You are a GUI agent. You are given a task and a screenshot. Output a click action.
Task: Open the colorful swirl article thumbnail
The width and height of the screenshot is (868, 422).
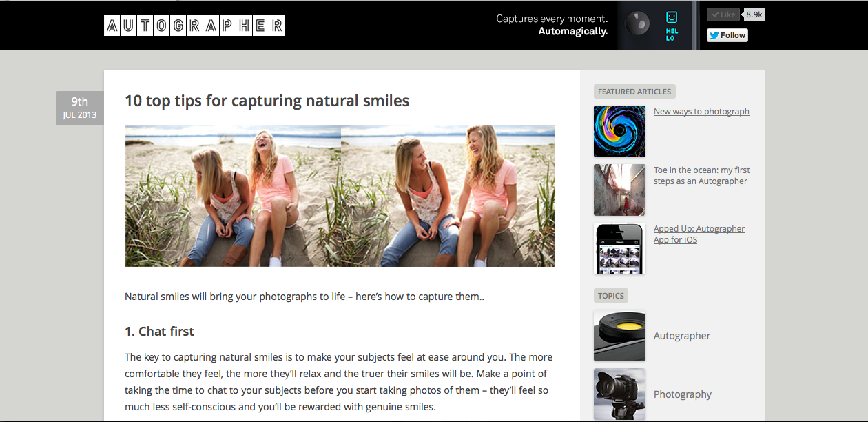(619, 131)
